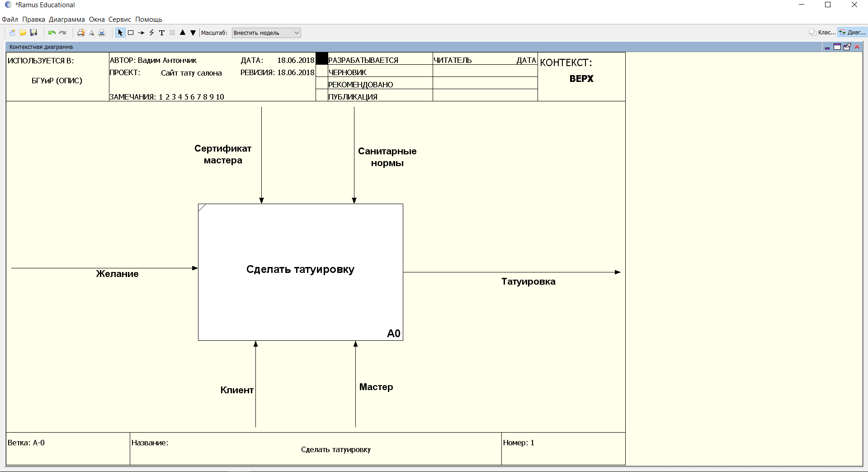Open the Окна menu
The height and width of the screenshot is (472, 868).
[97, 19]
